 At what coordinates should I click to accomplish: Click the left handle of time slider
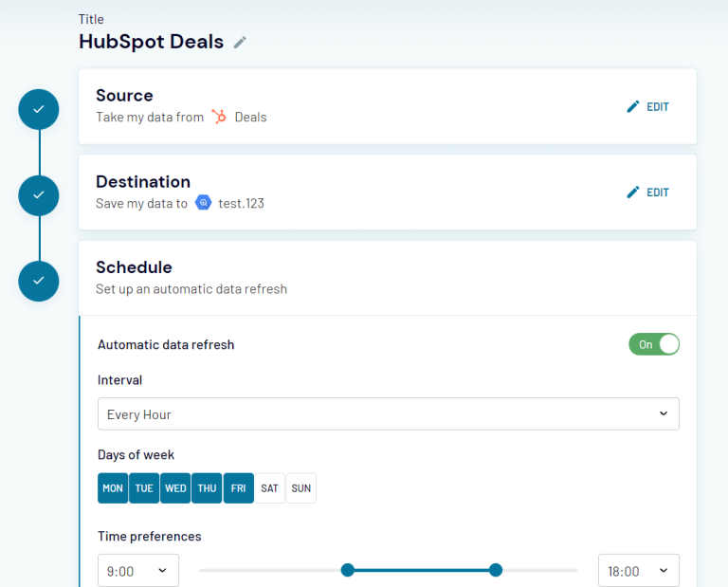[348, 570]
